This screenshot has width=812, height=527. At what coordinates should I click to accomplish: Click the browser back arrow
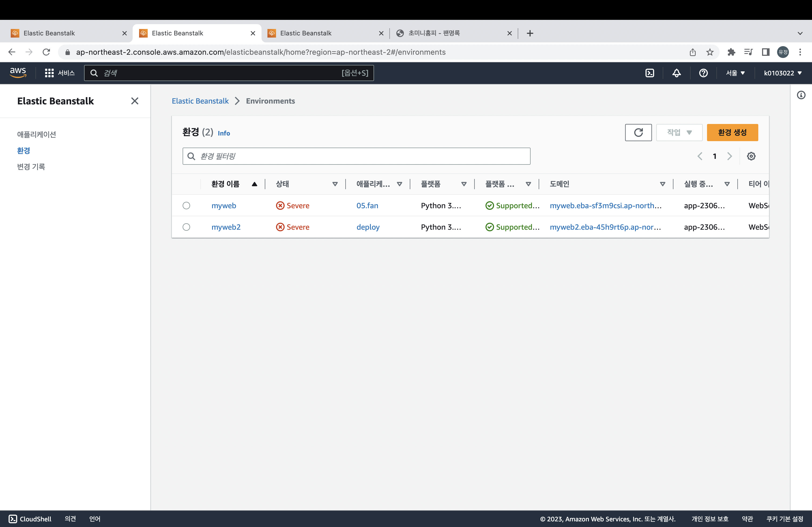tap(12, 52)
